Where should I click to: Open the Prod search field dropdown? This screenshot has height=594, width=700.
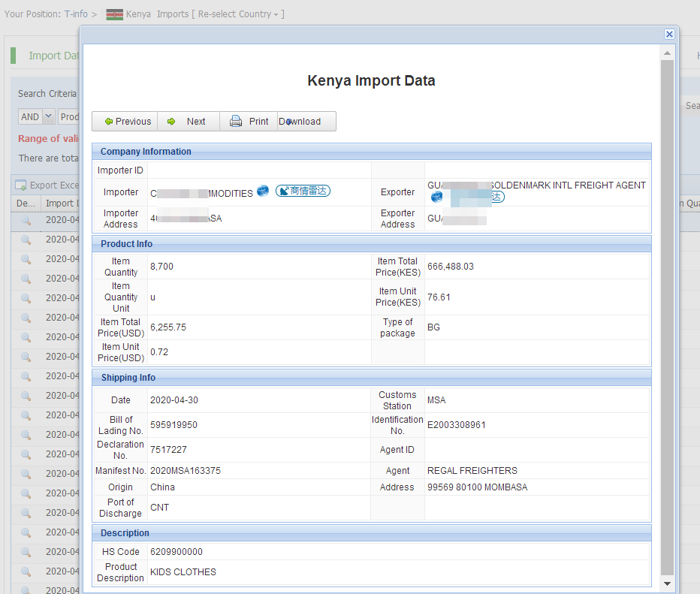(69, 116)
